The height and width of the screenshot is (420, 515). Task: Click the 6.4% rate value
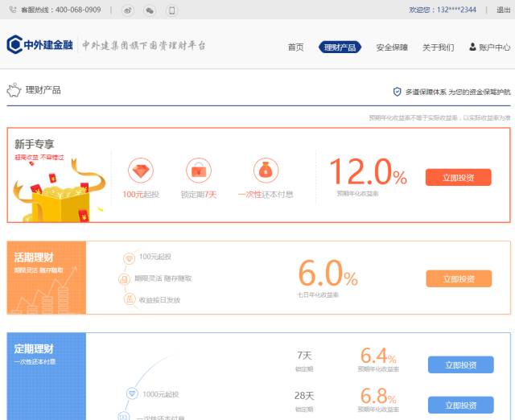click(378, 356)
